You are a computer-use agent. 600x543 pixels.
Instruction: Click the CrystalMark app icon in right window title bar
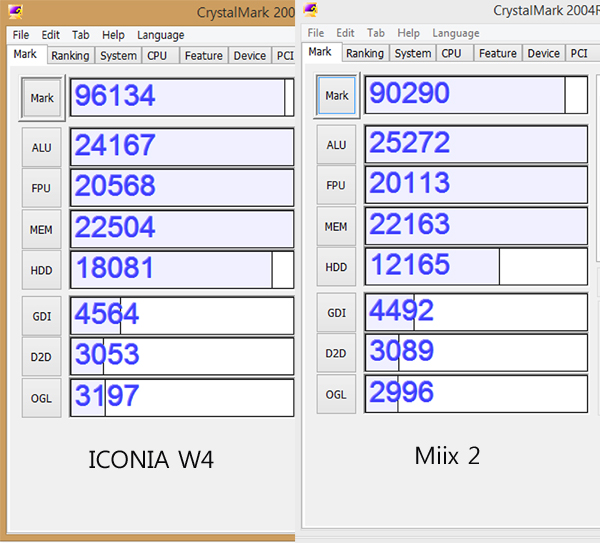tap(311, 10)
